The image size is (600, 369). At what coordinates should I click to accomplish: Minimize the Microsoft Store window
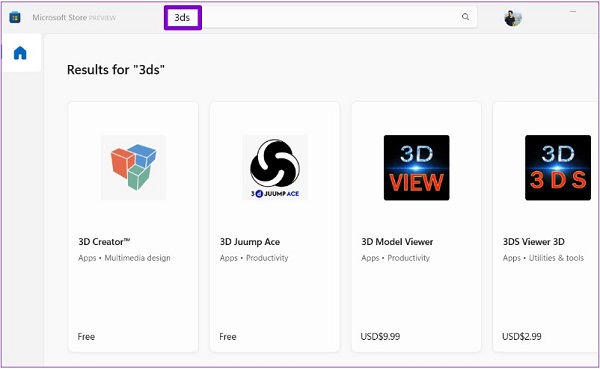[573, 11]
